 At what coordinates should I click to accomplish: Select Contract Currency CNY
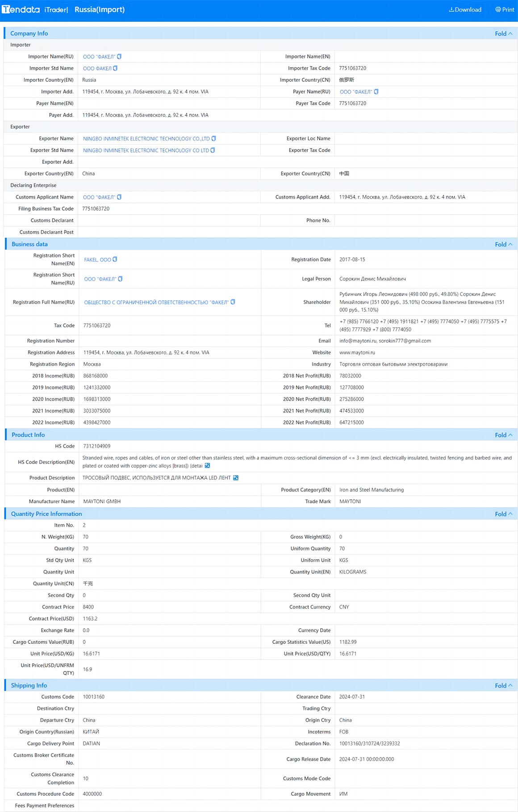point(344,607)
